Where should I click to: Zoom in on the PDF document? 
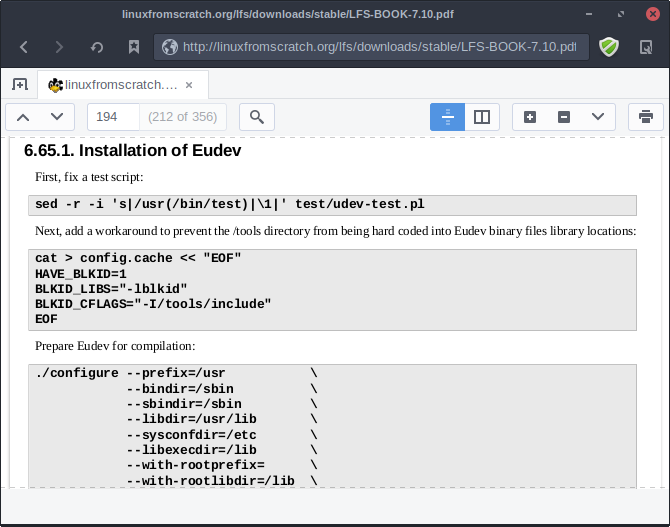pyautogui.click(x=530, y=117)
